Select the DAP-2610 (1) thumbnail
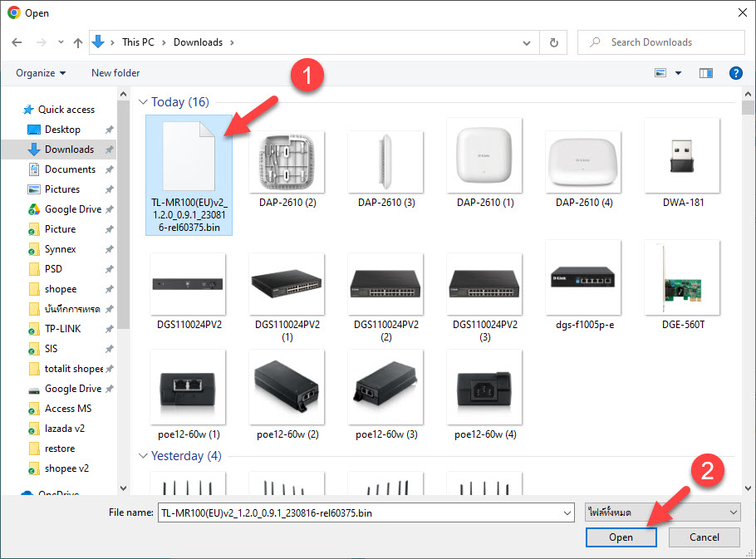 pyautogui.click(x=484, y=155)
